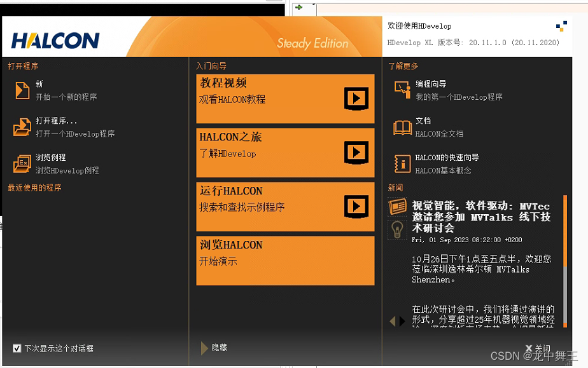Open the 浏览HALCON start demo tile

tap(285, 261)
